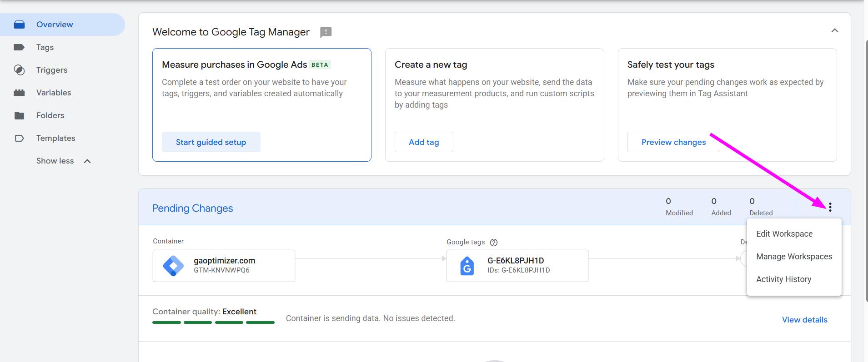Viewport: 868px width, 362px height.
Task: Click the vertical page scrollbar
Action: [x=866, y=170]
